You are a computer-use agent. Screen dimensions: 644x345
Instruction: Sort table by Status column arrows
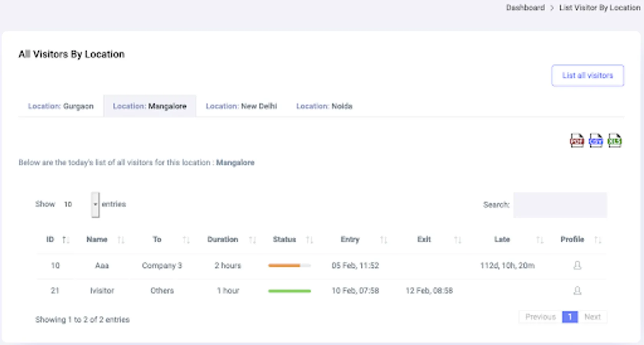coord(309,240)
